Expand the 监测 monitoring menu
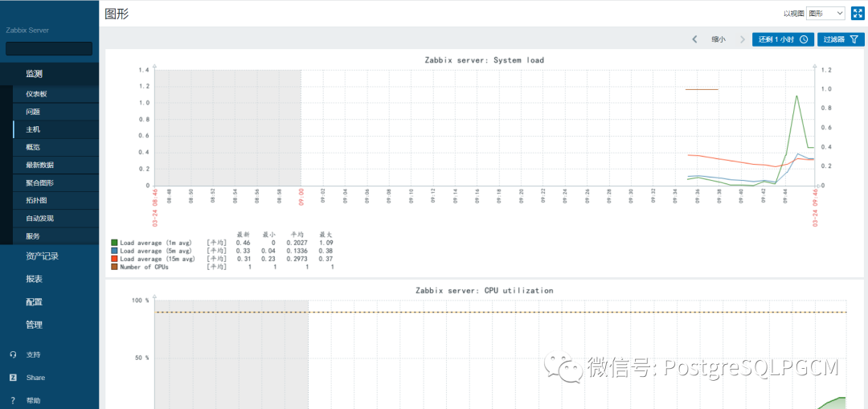The image size is (868, 409). coord(49,74)
